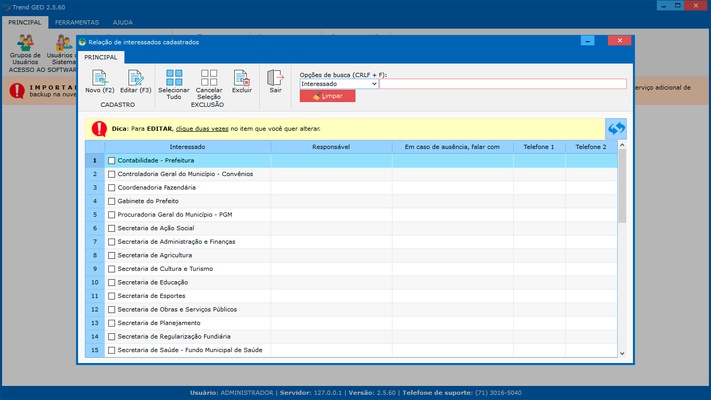This screenshot has height=400, width=711.
Task: Select row Secretaria de Esportes
Action: (351, 296)
